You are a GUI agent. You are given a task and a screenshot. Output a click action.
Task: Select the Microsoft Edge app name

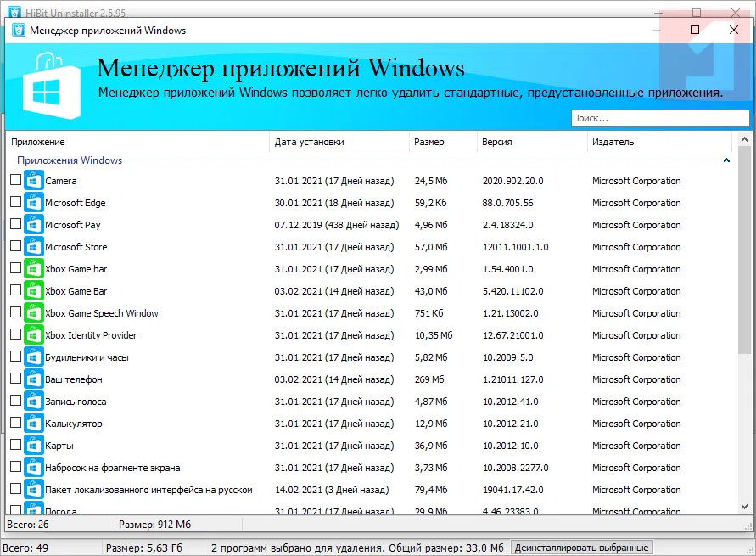pos(76,203)
